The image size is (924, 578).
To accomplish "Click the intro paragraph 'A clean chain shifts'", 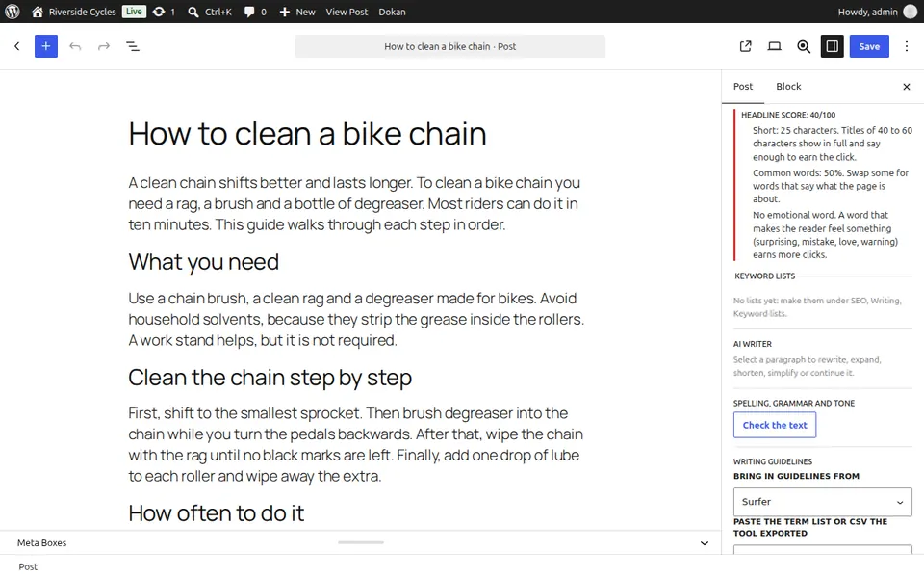I will (x=355, y=203).
